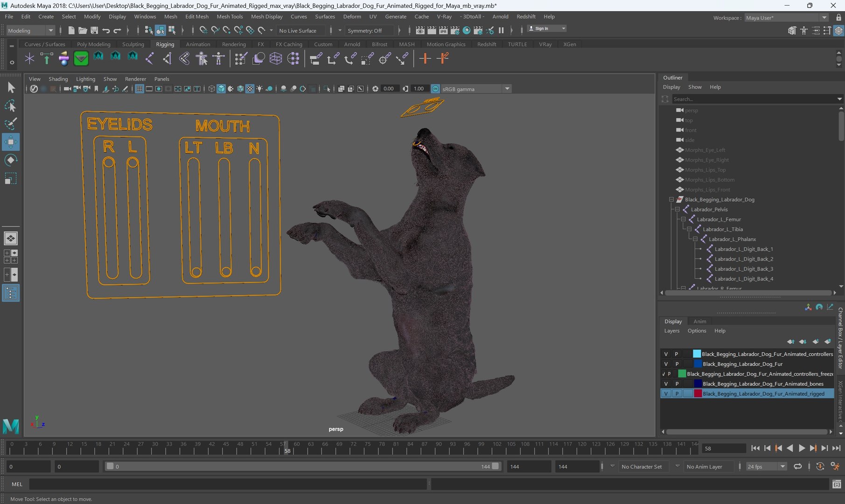Toggle visibility V of the Animated_rigged layer
This screenshot has height=504, width=845.
click(666, 393)
